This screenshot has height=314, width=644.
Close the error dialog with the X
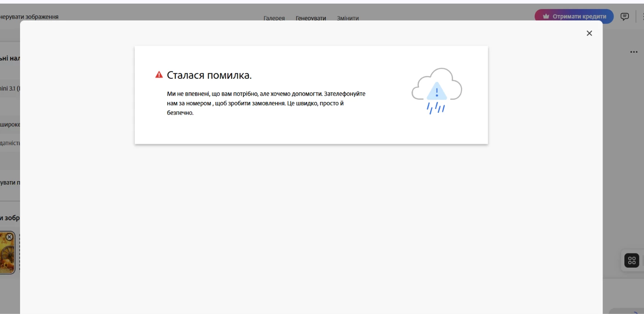pos(589,33)
